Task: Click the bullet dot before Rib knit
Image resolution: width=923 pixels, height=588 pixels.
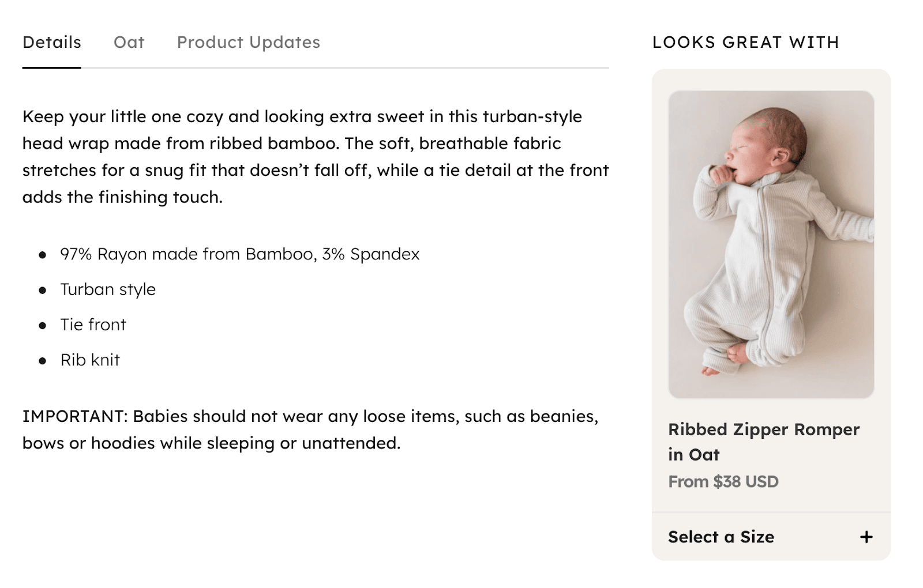Action: click(x=42, y=361)
